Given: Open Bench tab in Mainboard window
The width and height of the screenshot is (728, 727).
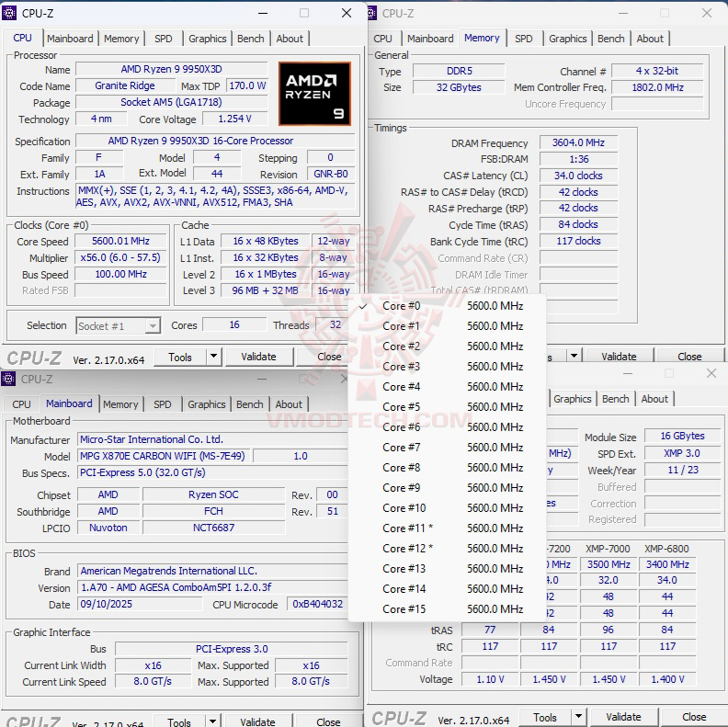Looking at the screenshot, I should pos(250,404).
